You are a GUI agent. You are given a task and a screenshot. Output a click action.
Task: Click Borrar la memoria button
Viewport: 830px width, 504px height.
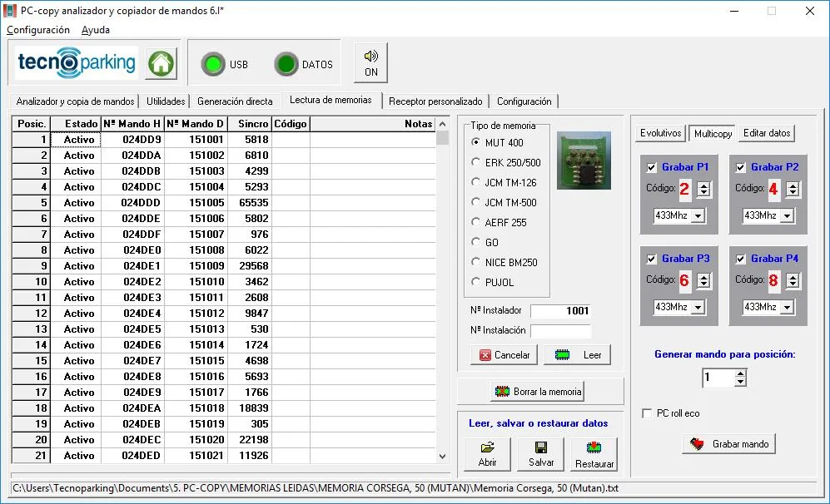[x=537, y=392]
